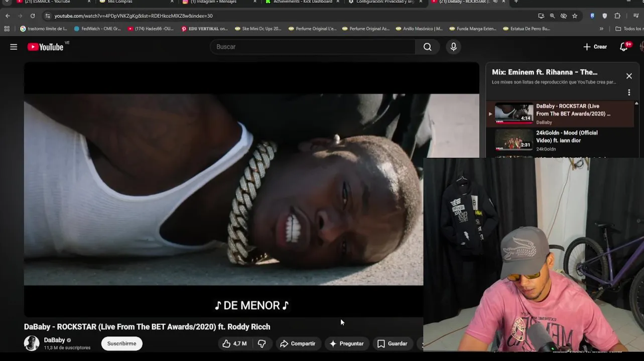Open the Anillo Masónico bookmark
This screenshot has width=644, height=361.
(x=419, y=29)
